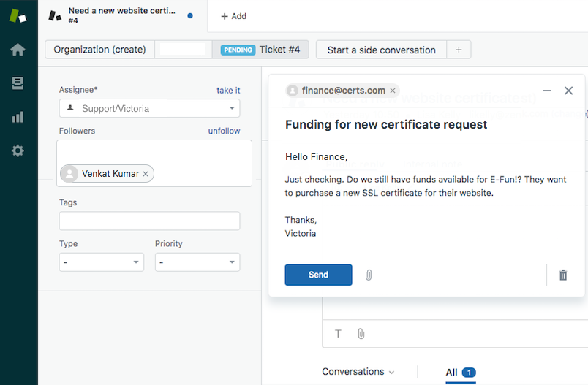The image size is (588, 385).
Task: Switch to the Organization (create) tab
Action: [99, 50]
